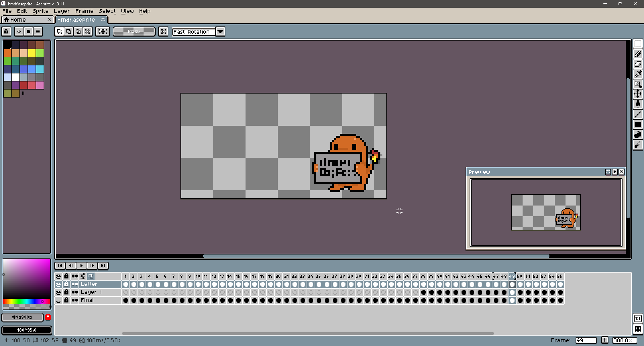Hide Layer 1 with eye icon
644x346 pixels.
click(58, 292)
